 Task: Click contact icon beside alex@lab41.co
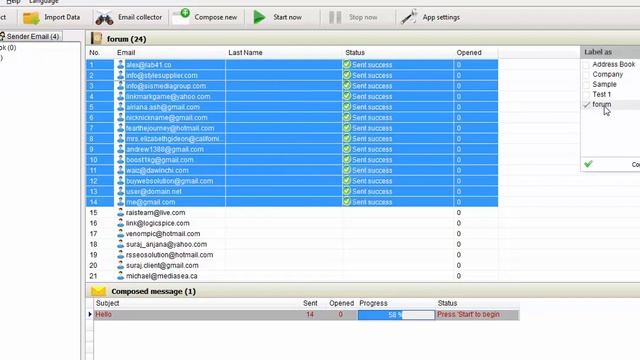[120, 64]
